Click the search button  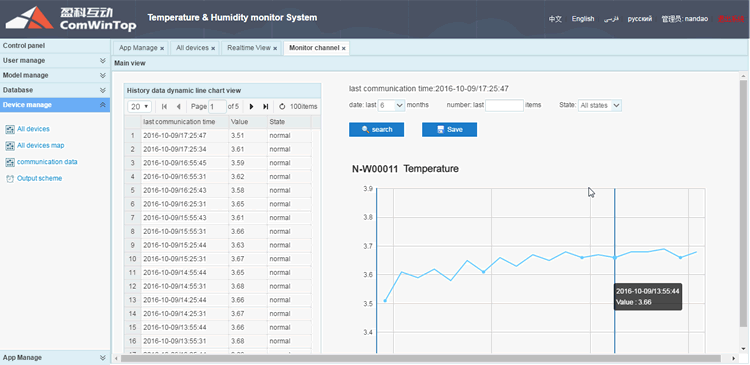376,130
